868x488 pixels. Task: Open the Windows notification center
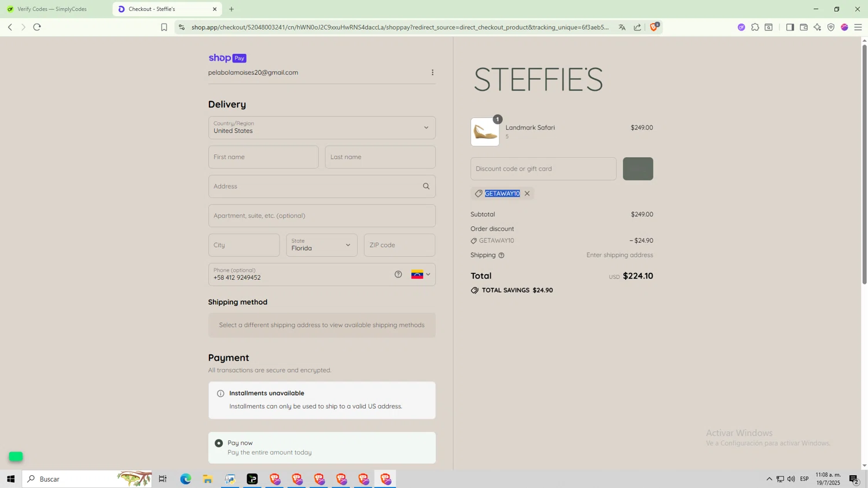pyautogui.click(x=854, y=479)
